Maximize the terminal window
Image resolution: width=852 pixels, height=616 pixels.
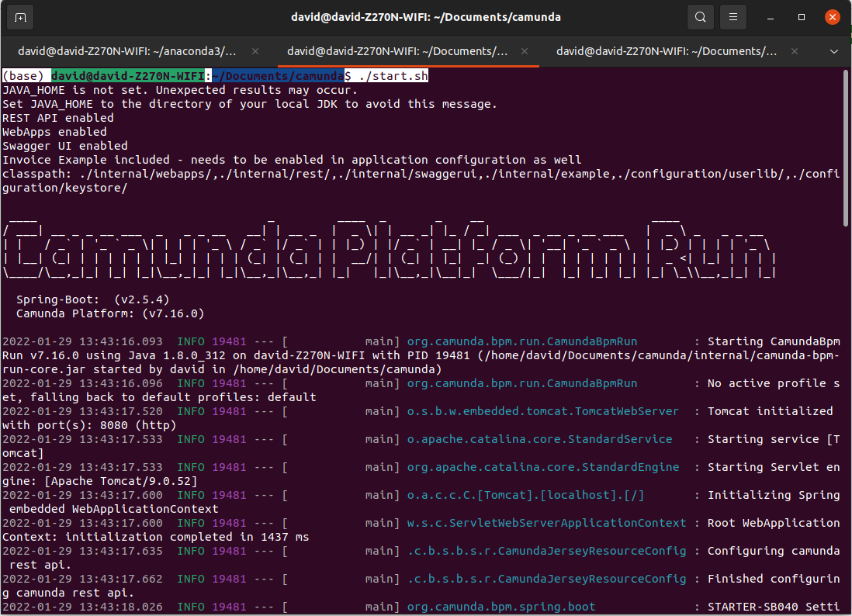[x=801, y=17]
